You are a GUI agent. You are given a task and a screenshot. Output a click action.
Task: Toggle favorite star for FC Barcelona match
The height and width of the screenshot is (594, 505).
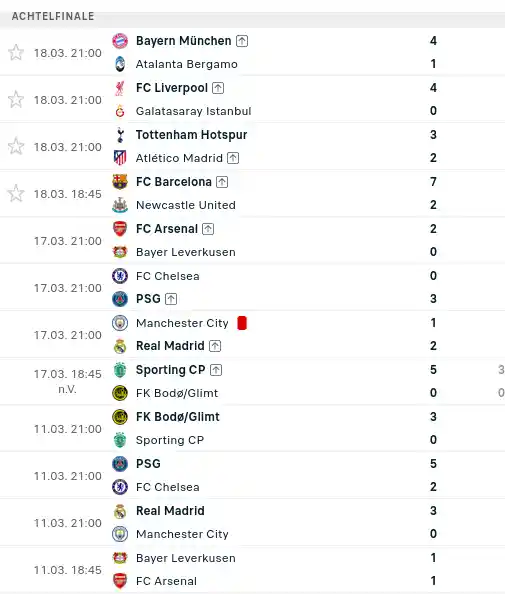pyautogui.click(x=16, y=194)
